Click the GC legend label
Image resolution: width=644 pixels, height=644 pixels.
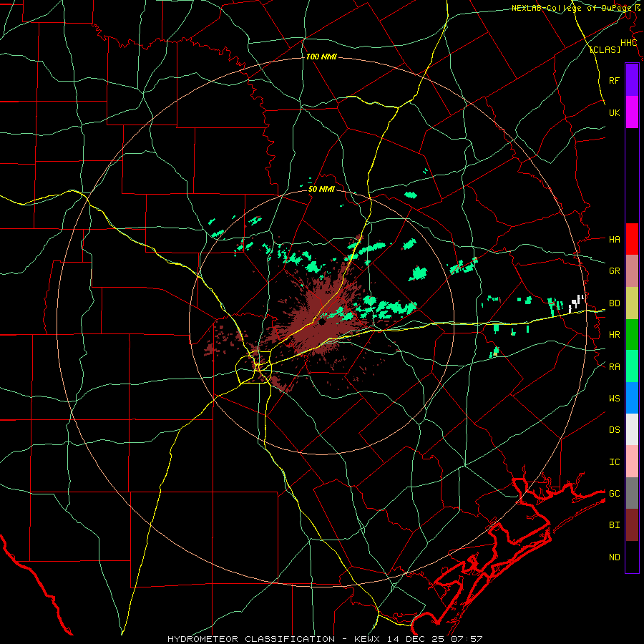(615, 494)
